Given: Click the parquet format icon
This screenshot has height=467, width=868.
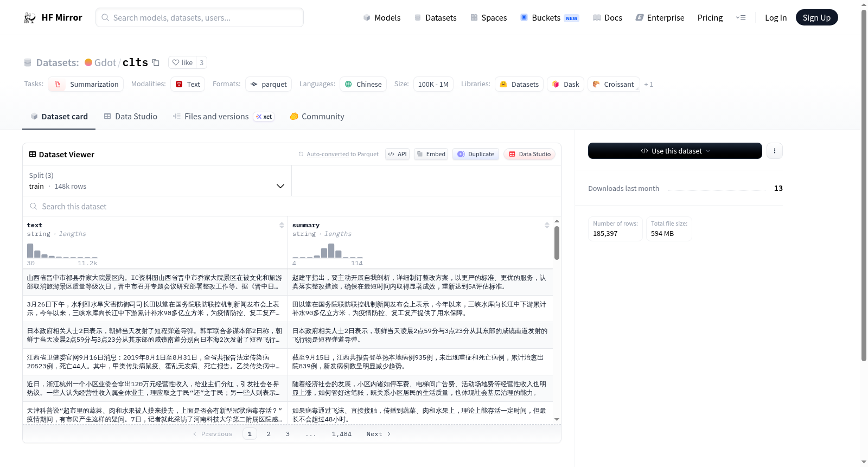Looking at the screenshot, I should click(254, 84).
